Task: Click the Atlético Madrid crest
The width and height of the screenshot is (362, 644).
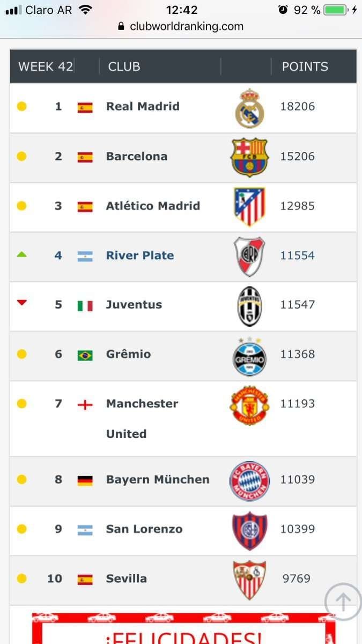Action: pos(249,207)
